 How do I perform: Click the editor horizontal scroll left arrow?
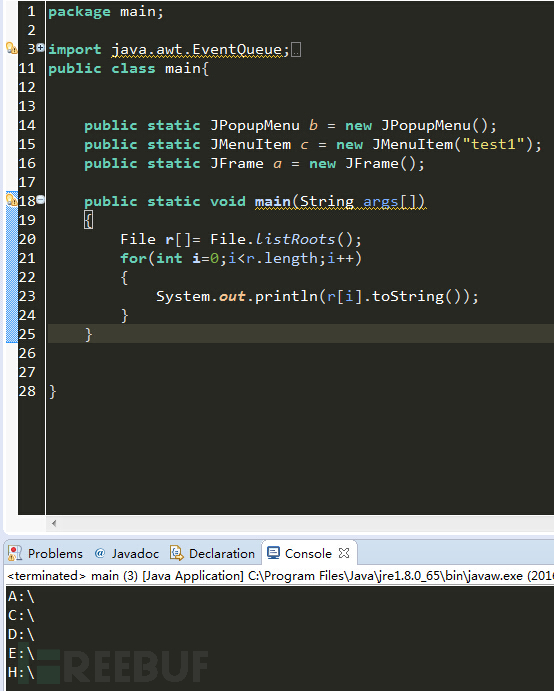click(x=54, y=524)
